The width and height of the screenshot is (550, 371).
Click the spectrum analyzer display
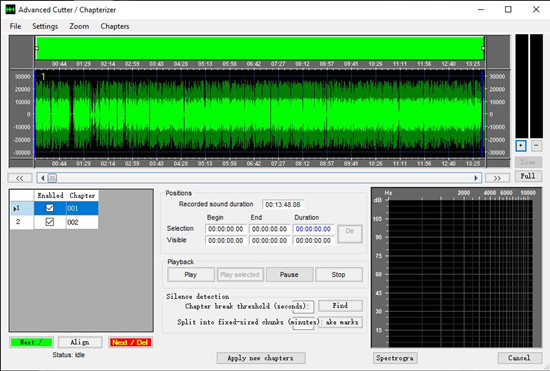click(460, 273)
